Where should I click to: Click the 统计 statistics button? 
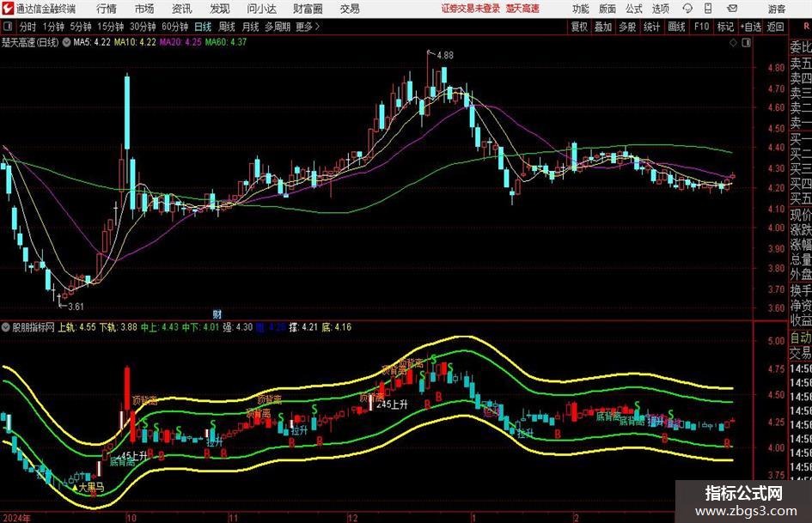coord(651,27)
